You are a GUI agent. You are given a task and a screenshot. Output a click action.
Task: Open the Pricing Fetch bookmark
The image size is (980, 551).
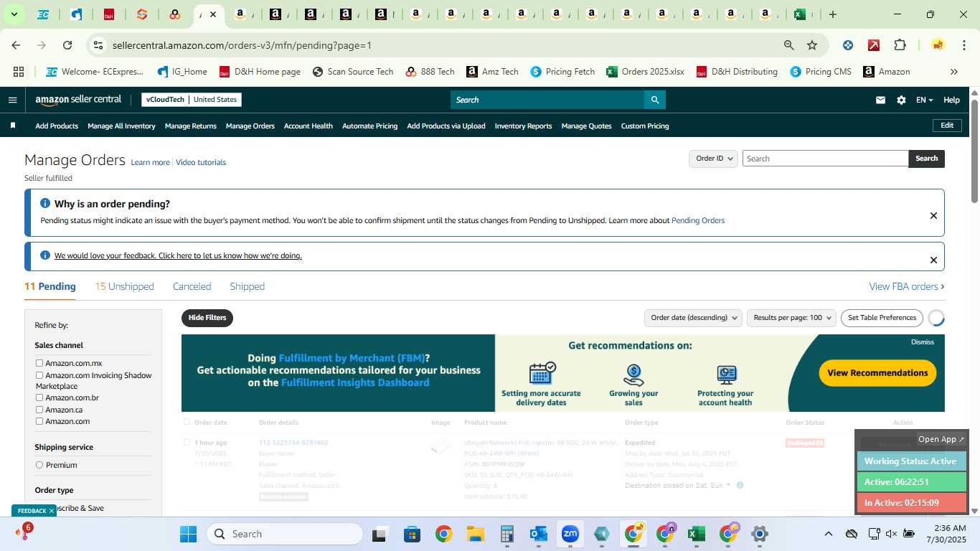point(562,72)
